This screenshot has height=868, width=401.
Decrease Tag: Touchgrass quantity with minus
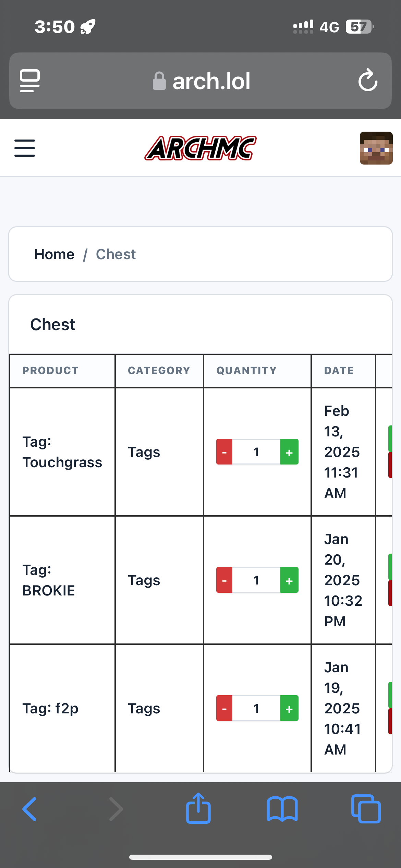tap(224, 452)
